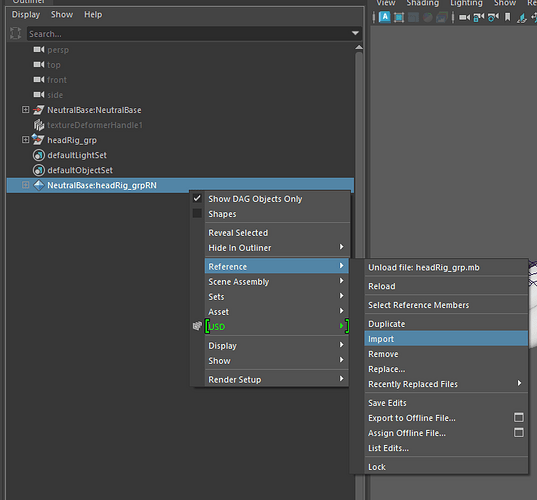Click the blue 'A' auto-frame icon
Image resolution: width=537 pixels, height=500 pixels.
[385, 17]
